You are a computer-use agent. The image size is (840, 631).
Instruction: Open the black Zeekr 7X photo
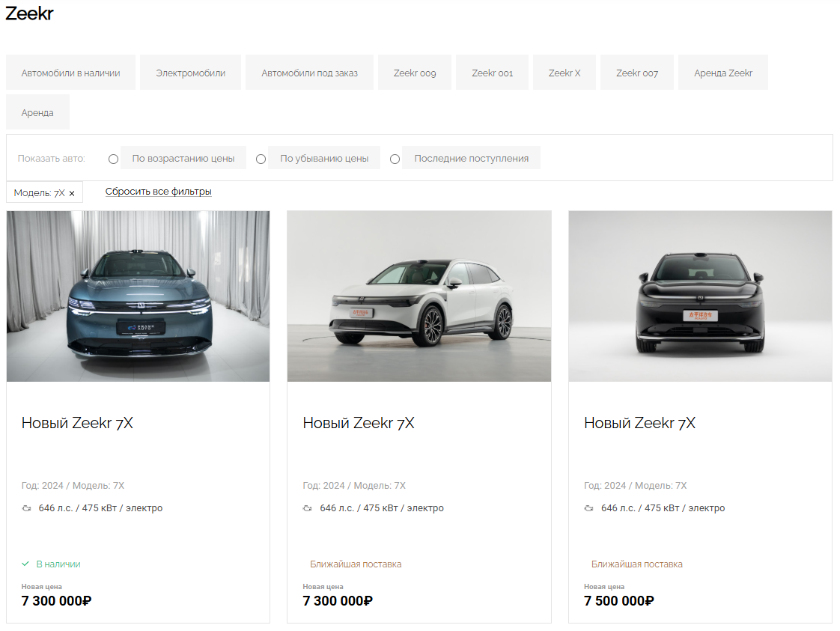tap(700, 296)
